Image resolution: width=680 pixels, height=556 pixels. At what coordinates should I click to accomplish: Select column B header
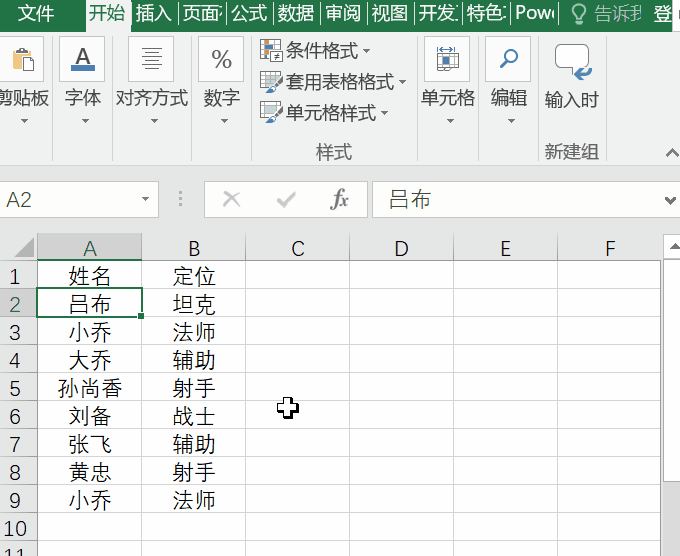click(x=193, y=249)
